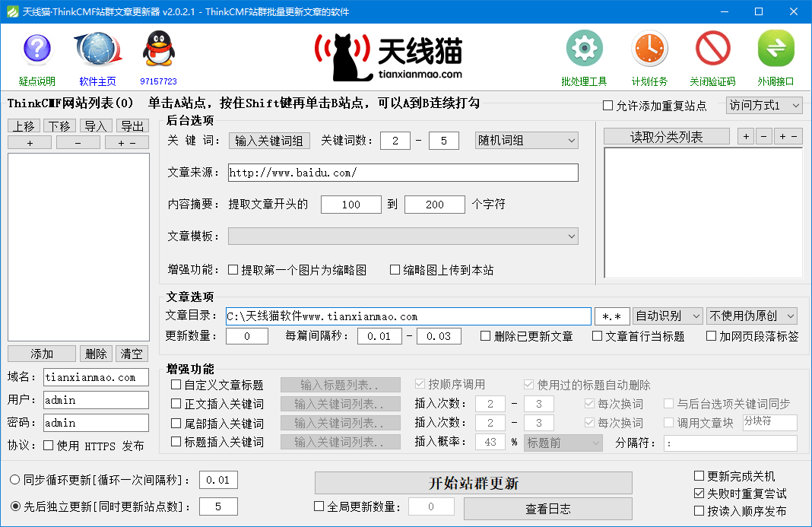Open the 文章模板 dropdown
The width and height of the screenshot is (812, 527).
[403, 237]
